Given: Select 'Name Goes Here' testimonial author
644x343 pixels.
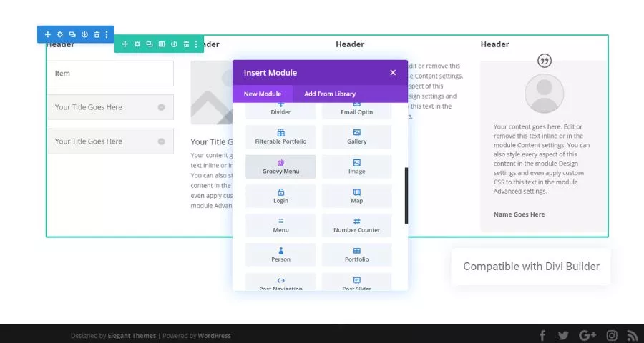Looking at the screenshot, I should click(x=519, y=214).
